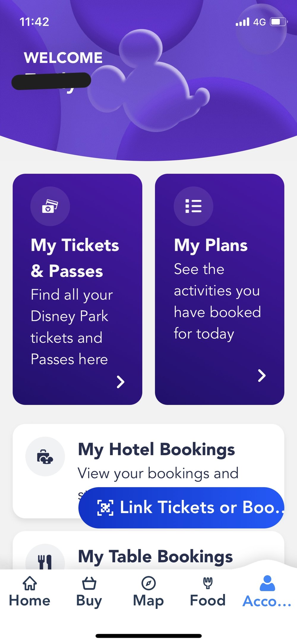Open My Tickets & Passes chevron arrow

pyautogui.click(x=120, y=382)
